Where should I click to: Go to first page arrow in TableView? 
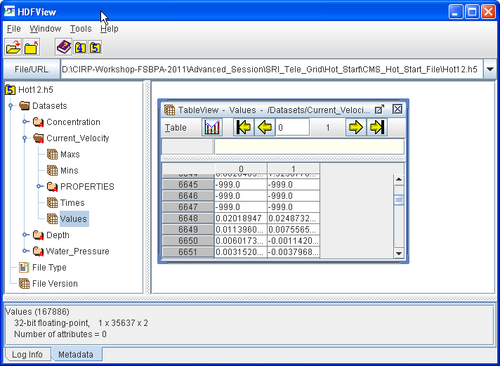pos(244,127)
